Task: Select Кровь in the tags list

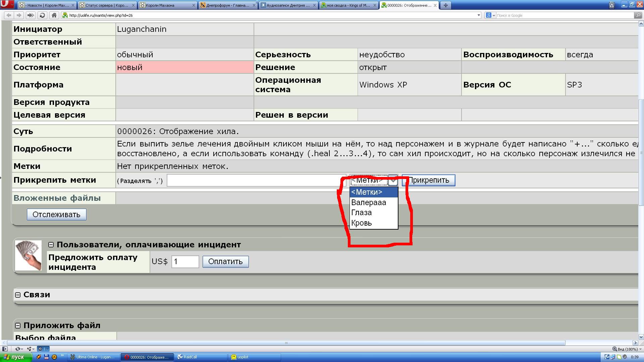Action: pos(361,223)
